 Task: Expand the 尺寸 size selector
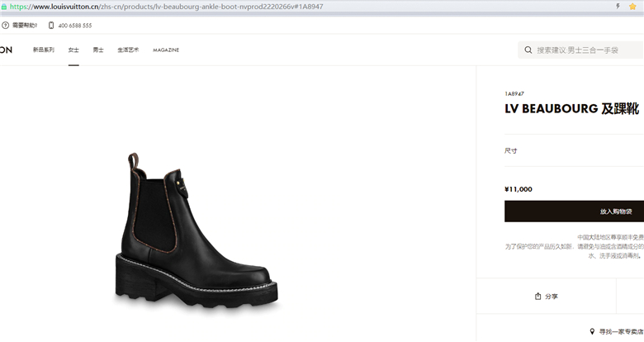[574, 150]
